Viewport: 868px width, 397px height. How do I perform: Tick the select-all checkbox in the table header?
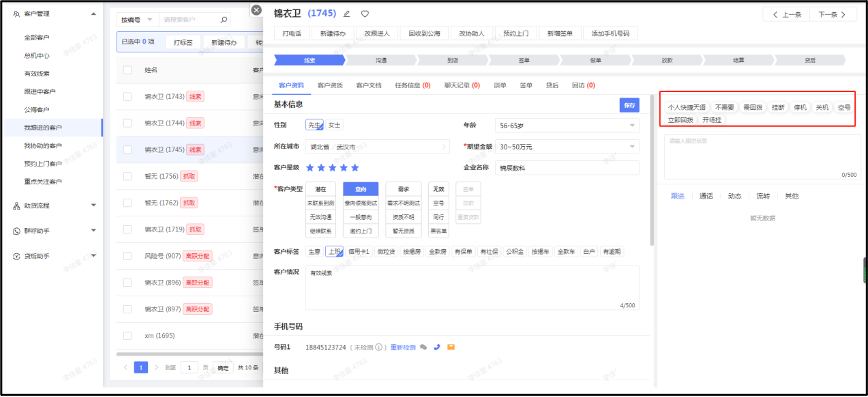point(127,70)
